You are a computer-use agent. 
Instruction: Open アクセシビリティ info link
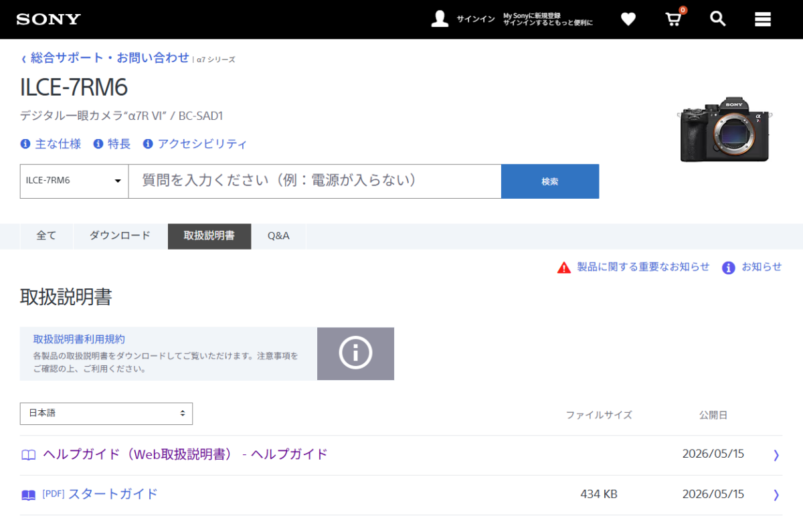202,143
